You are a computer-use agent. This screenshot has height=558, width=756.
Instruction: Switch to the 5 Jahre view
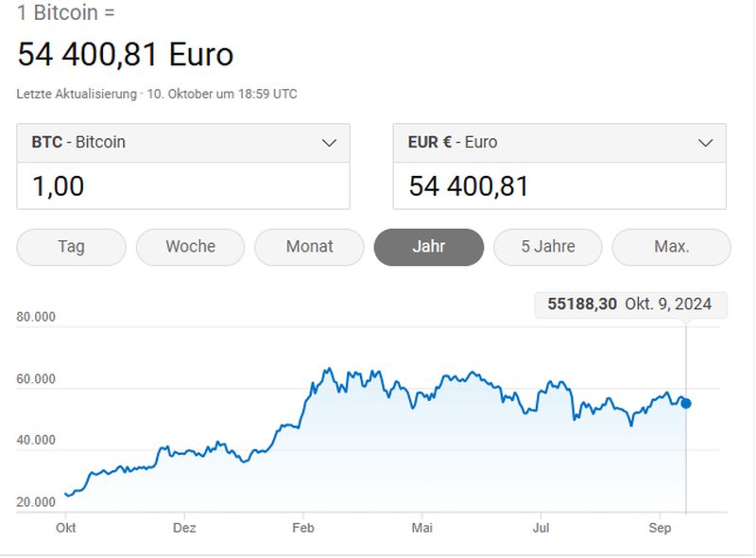pos(547,247)
